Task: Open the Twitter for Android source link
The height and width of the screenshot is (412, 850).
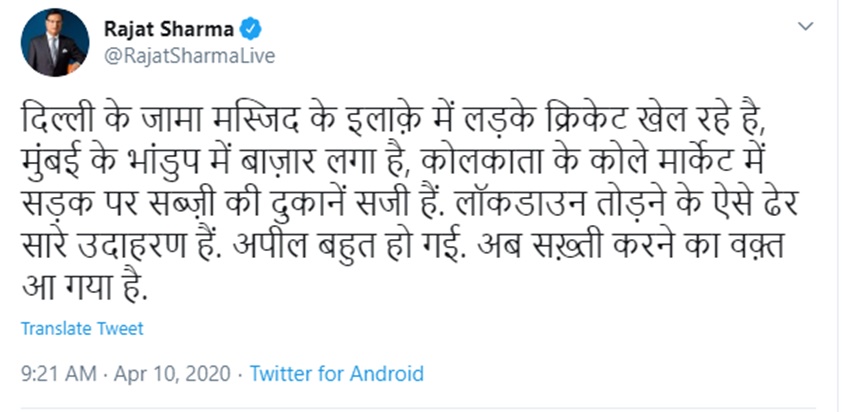Action: pyautogui.click(x=337, y=374)
